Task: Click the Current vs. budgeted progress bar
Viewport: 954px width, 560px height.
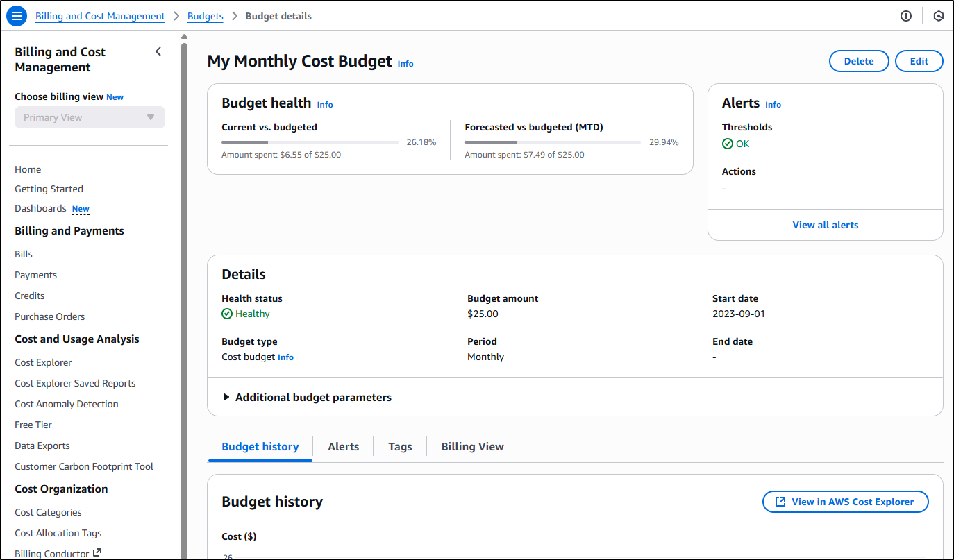Action: (310, 142)
